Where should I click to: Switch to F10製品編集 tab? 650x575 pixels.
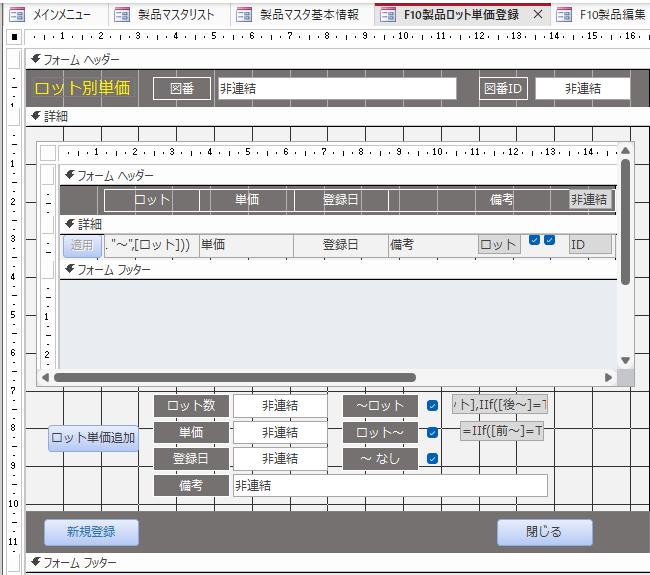click(601, 15)
